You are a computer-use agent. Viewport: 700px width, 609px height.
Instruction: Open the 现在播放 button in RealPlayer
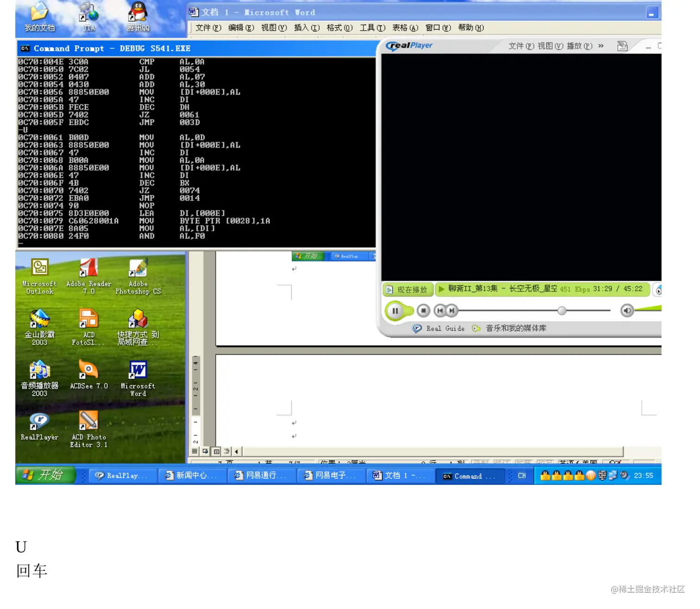408,289
